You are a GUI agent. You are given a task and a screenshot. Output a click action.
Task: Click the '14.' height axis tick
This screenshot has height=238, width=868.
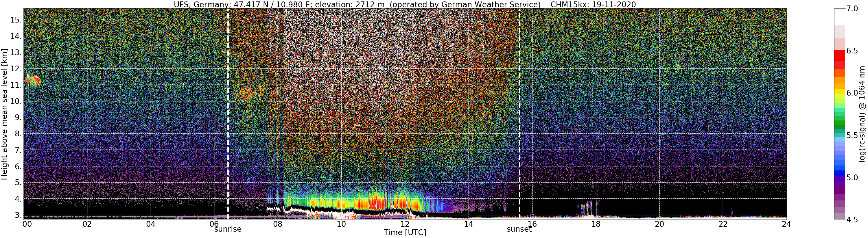[16, 36]
